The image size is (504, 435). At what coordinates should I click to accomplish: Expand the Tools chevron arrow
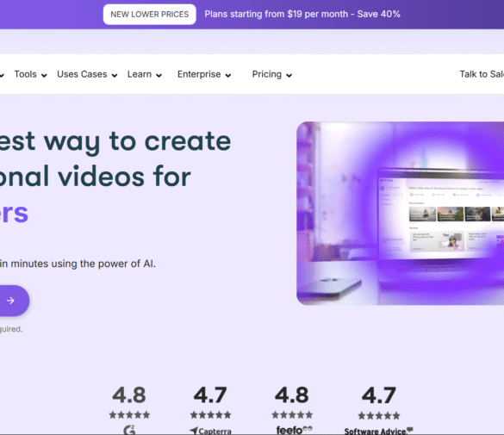pyautogui.click(x=44, y=76)
